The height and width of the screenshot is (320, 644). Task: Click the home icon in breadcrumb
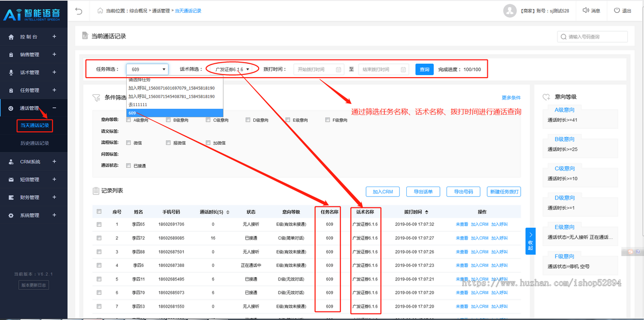point(100,11)
